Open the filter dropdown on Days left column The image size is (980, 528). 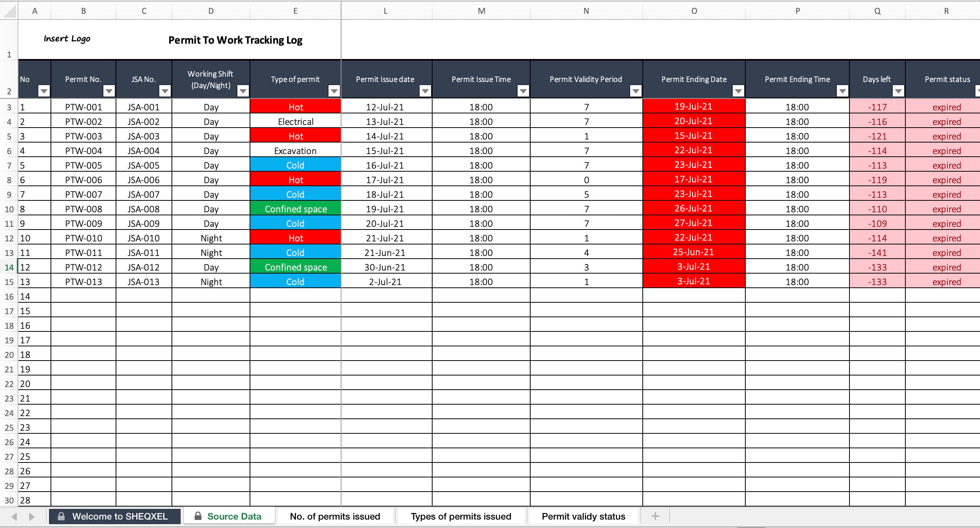tap(898, 92)
